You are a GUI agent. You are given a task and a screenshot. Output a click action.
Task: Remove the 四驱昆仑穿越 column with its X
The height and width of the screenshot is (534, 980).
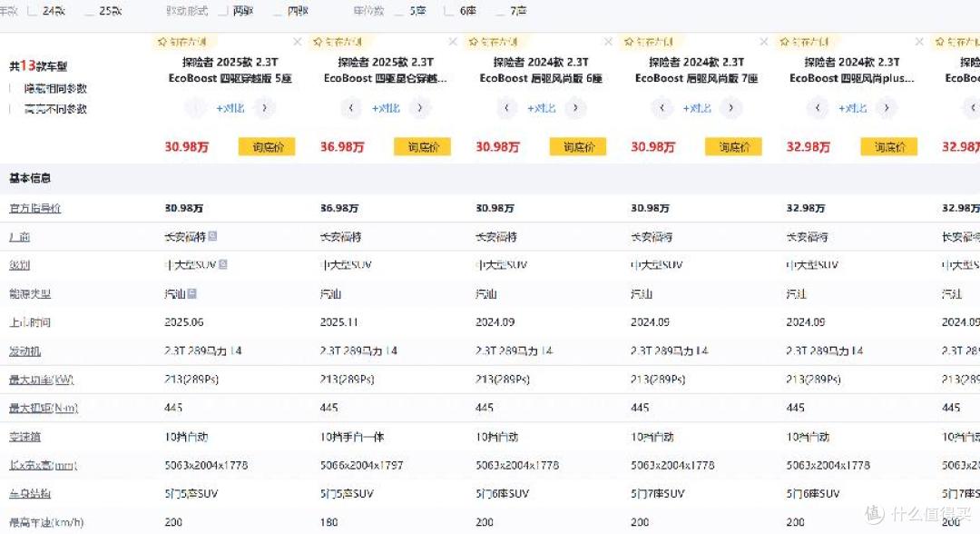(453, 42)
